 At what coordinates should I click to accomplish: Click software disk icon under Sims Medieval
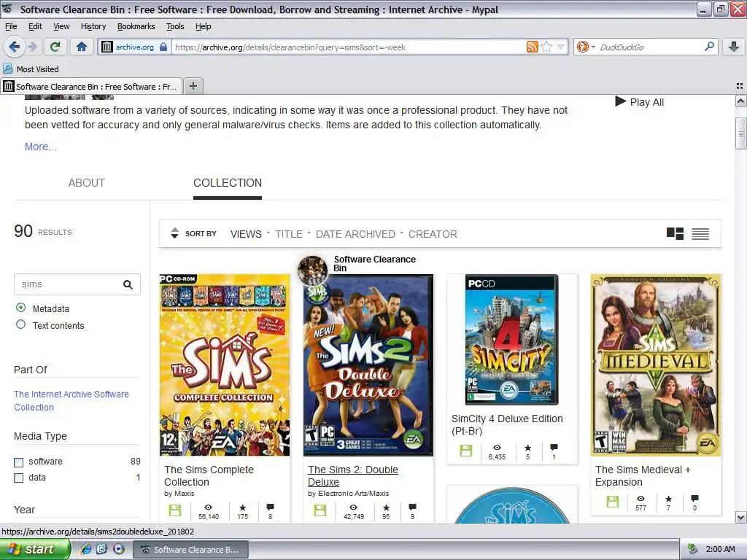(x=613, y=502)
